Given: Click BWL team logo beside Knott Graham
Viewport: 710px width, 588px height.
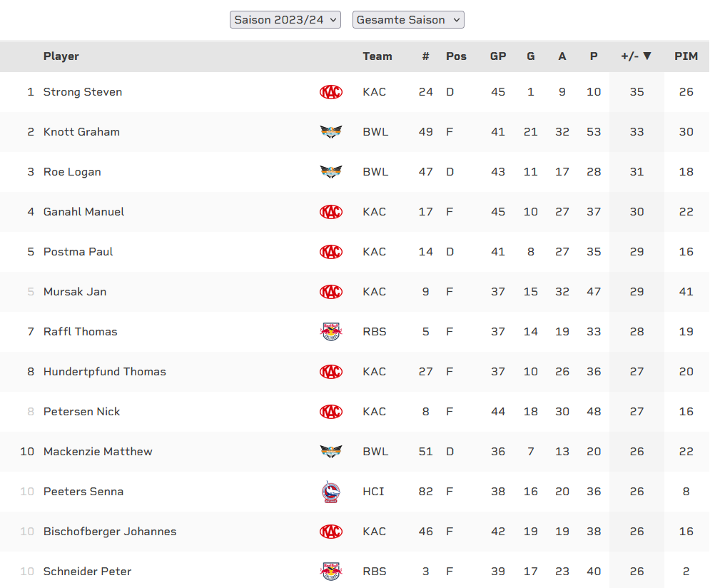Looking at the screenshot, I should 331,132.
